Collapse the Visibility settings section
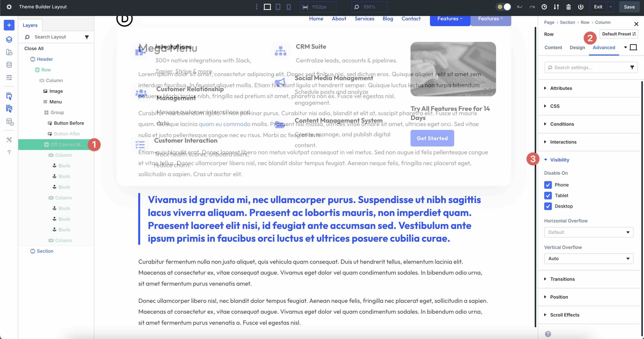 tap(560, 160)
